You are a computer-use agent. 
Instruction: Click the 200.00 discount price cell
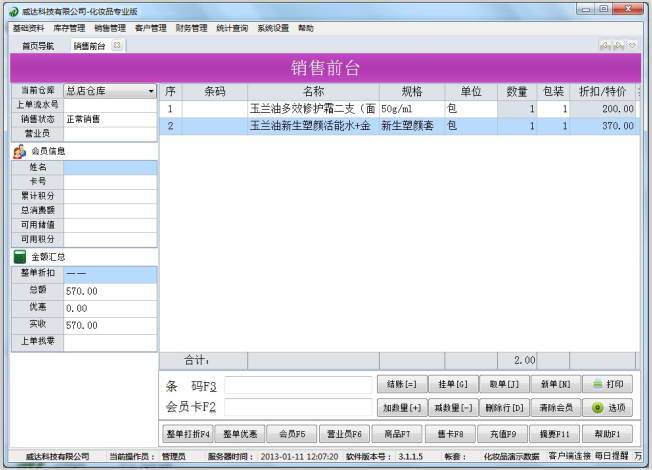point(603,109)
